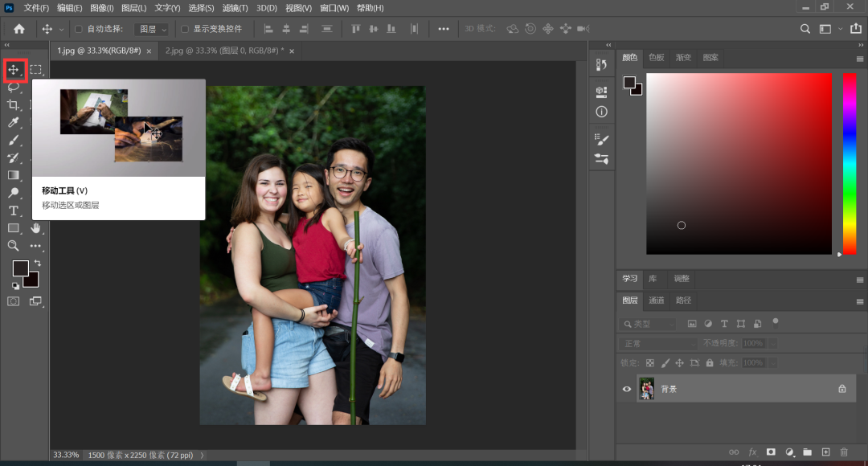Open the Layers panel flyout menu
The height and width of the screenshot is (466, 868).
pyautogui.click(x=860, y=301)
